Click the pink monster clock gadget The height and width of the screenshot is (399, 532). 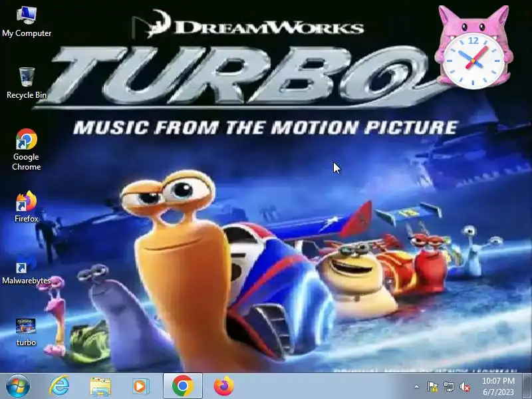click(473, 47)
